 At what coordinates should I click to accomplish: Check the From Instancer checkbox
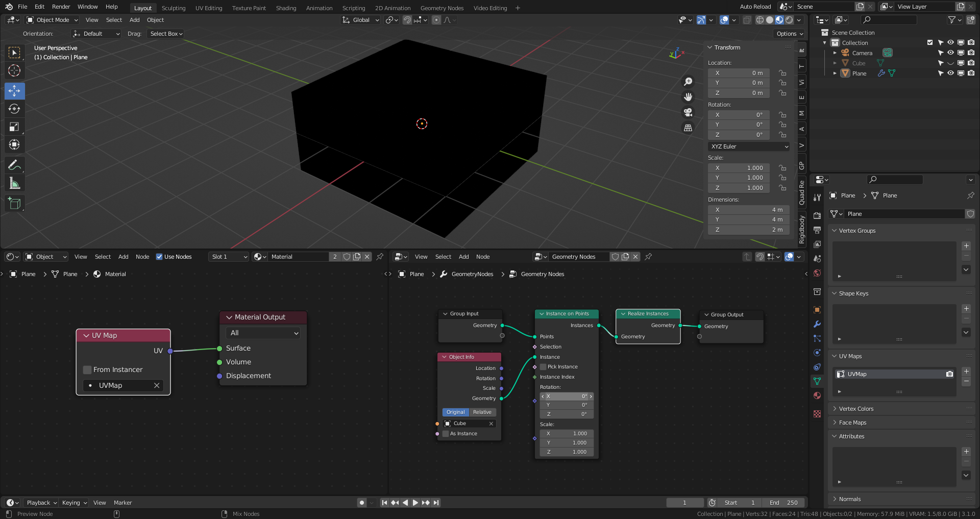click(87, 369)
